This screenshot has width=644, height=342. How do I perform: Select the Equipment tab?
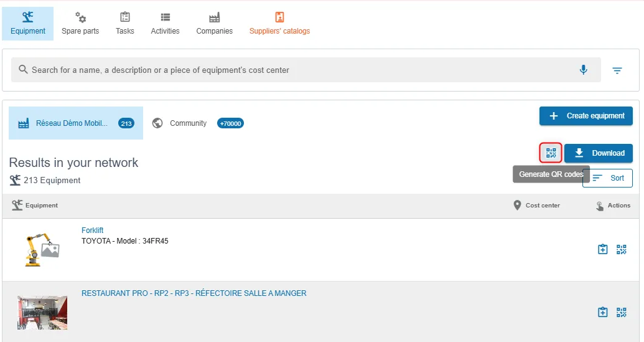pyautogui.click(x=28, y=24)
